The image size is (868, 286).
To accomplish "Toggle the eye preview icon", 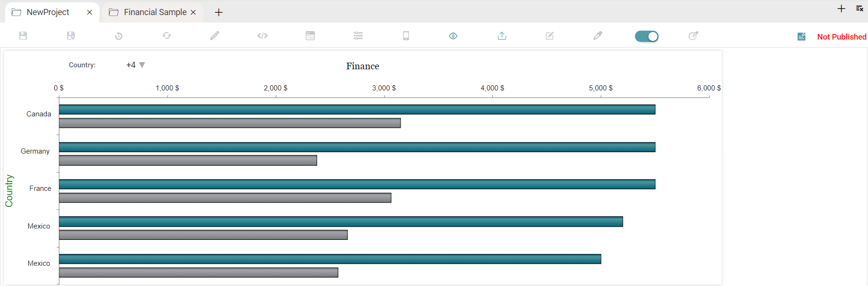I will pyautogui.click(x=453, y=36).
